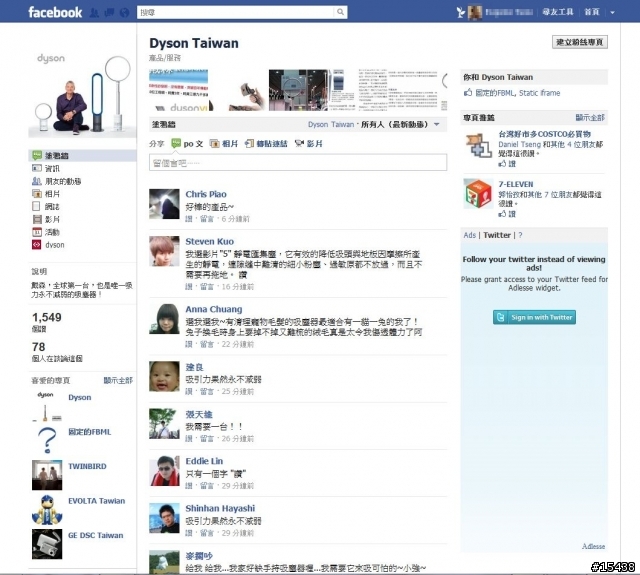Click red dyson app icon in sidebar
640x575 pixels.
coord(37,245)
